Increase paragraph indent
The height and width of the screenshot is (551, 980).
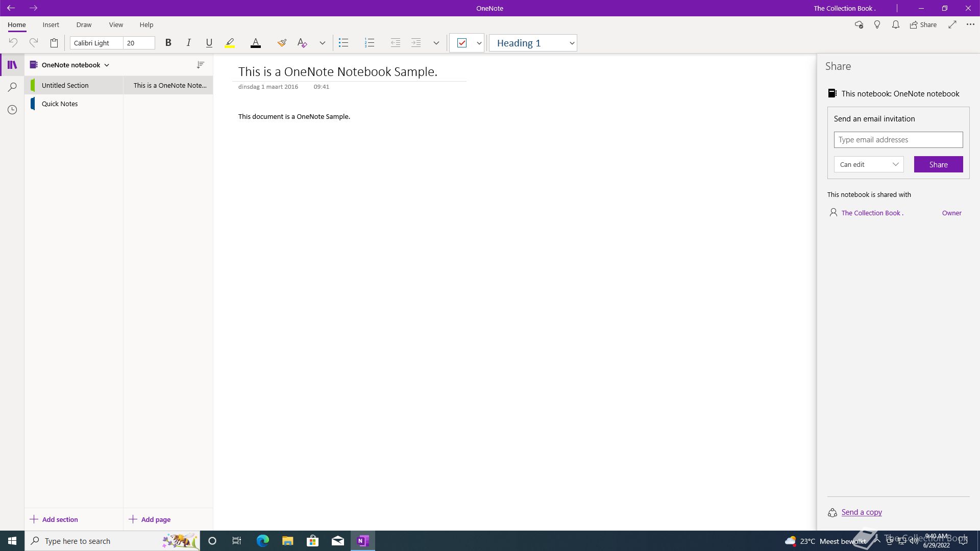[x=416, y=43]
